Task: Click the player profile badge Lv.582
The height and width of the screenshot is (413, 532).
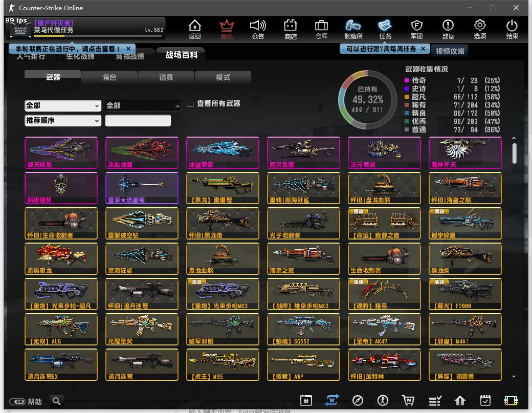Action: [x=85, y=28]
